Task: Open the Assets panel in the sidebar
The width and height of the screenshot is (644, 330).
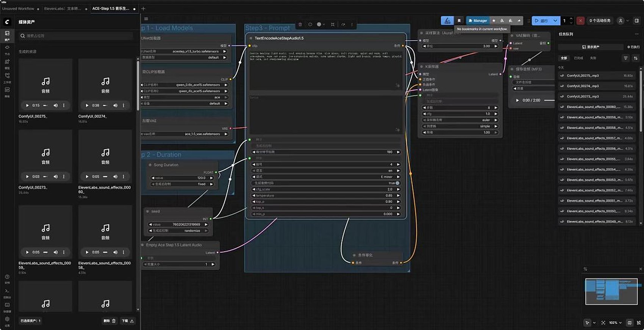Action: point(7,35)
